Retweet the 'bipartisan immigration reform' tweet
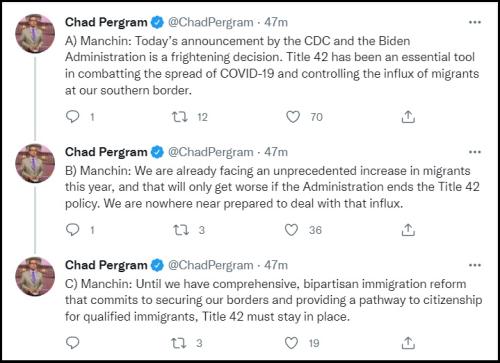500x363 pixels. [179, 343]
